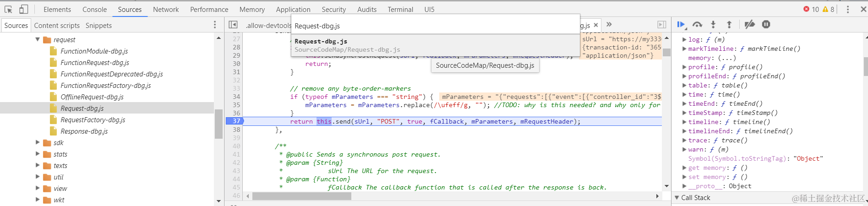Open OfflineRequest-dbg.js file
Screen dimensions: 868x206
pyautogui.click(x=92, y=97)
